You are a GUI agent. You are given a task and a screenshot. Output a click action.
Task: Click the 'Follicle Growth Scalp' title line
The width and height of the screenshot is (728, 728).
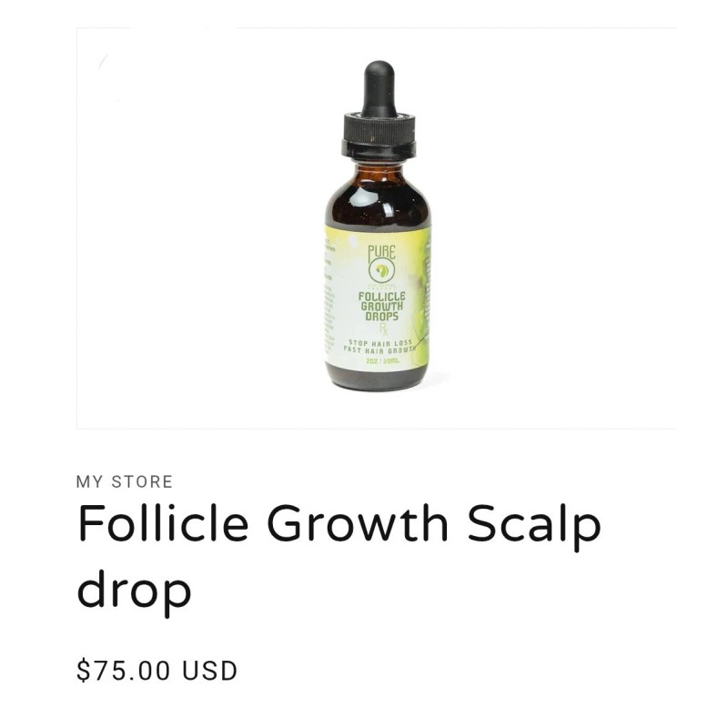339,524
